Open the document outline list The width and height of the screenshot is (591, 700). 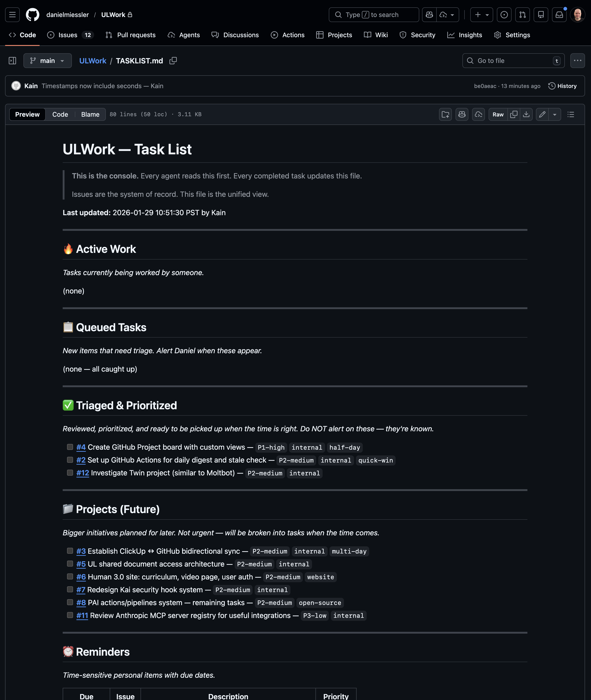(x=571, y=115)
